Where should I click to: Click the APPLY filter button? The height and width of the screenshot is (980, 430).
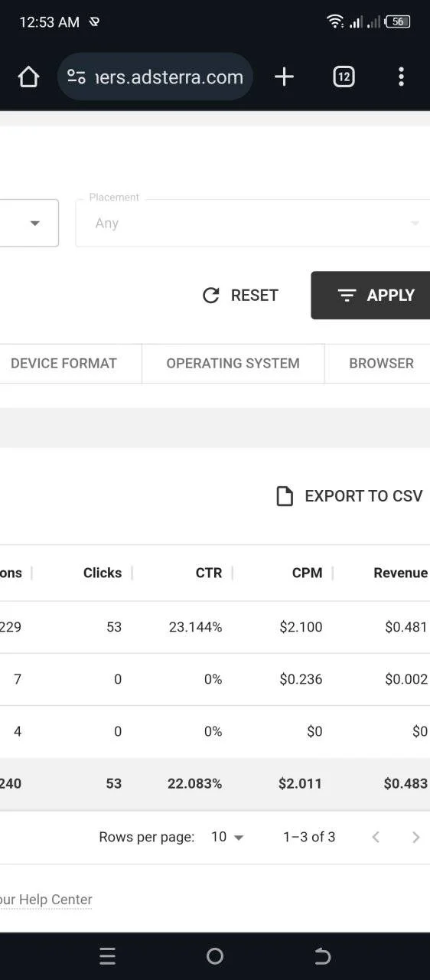(370, 296)
